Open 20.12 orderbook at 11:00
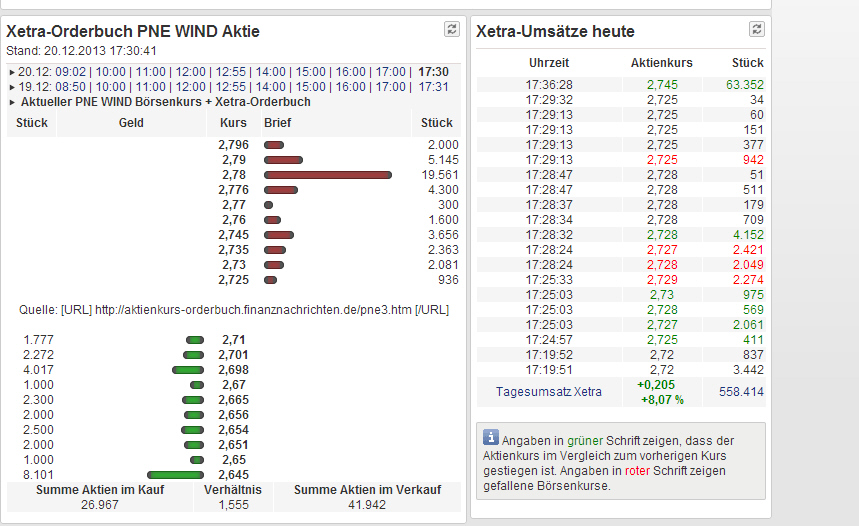Viewport: 859px width, 526px height. tap(151, 72)
